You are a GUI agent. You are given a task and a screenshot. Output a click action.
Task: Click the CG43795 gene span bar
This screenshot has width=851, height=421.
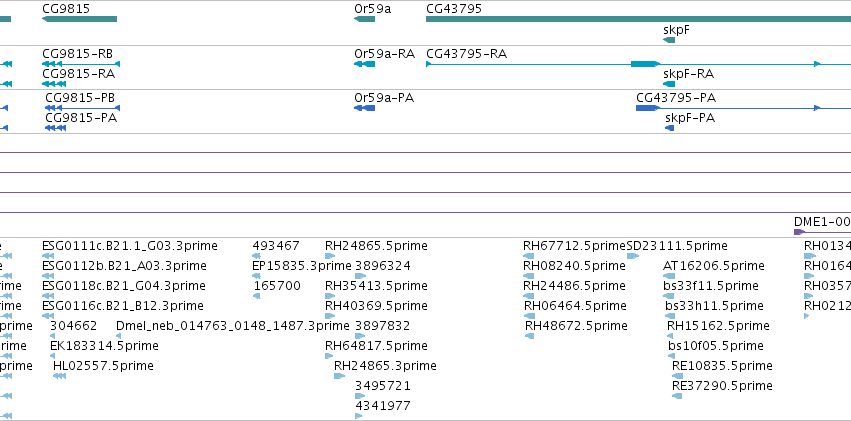638,19
